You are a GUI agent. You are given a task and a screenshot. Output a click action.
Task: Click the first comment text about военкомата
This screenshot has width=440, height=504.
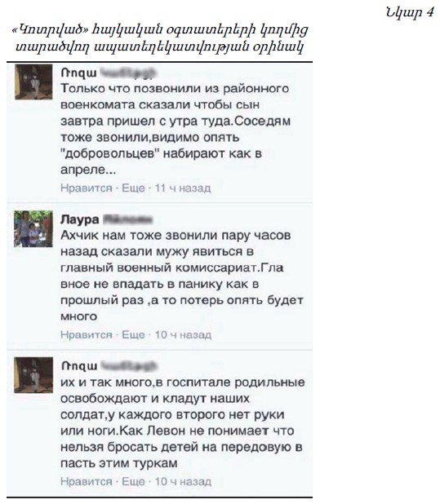tap(176, 129)
